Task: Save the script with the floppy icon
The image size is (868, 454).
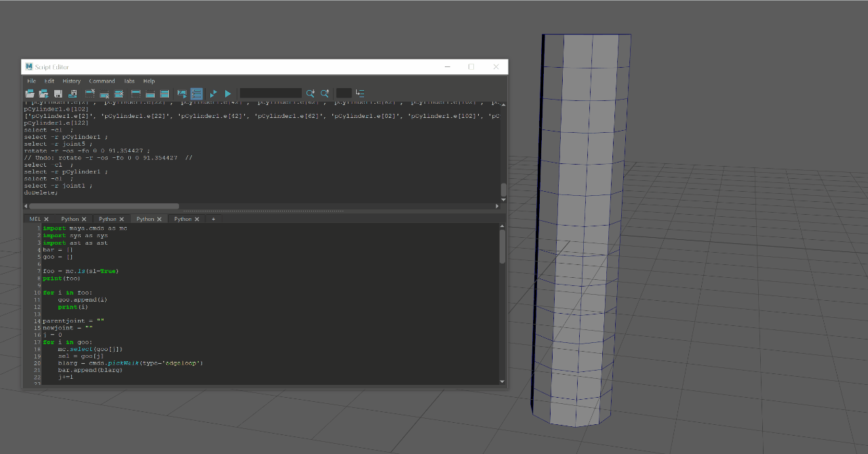Action: click(x=58, y=94)
